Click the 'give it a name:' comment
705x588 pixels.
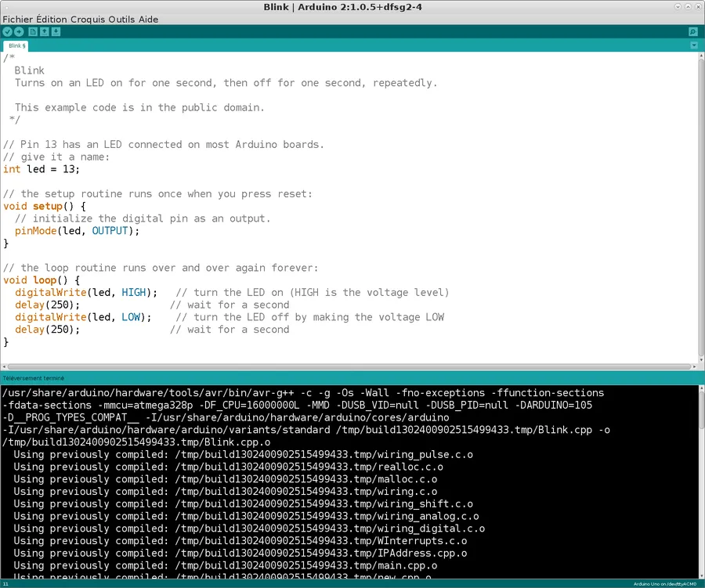click(56, 157)
